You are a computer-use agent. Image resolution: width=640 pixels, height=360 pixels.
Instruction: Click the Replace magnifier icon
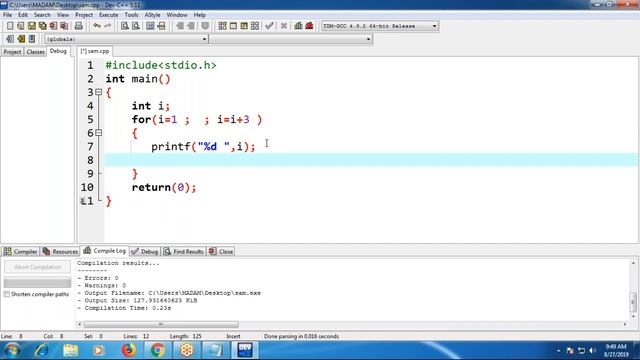pos(136,26)
